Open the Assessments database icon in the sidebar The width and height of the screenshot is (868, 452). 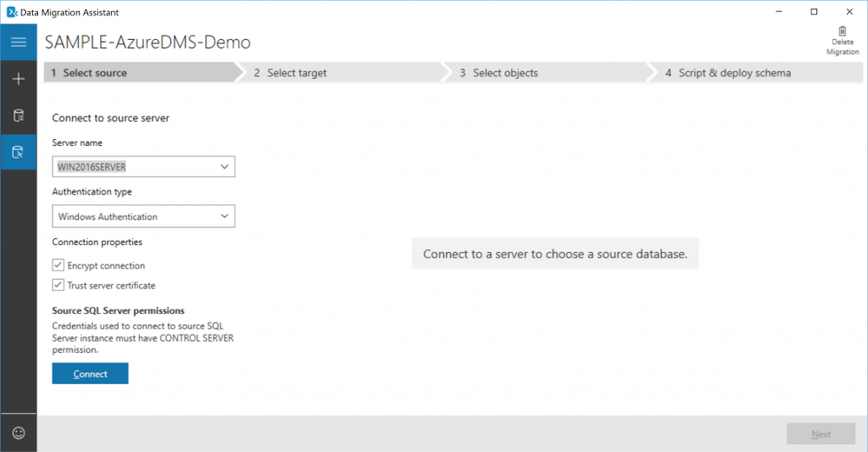(x=18, y=116)
